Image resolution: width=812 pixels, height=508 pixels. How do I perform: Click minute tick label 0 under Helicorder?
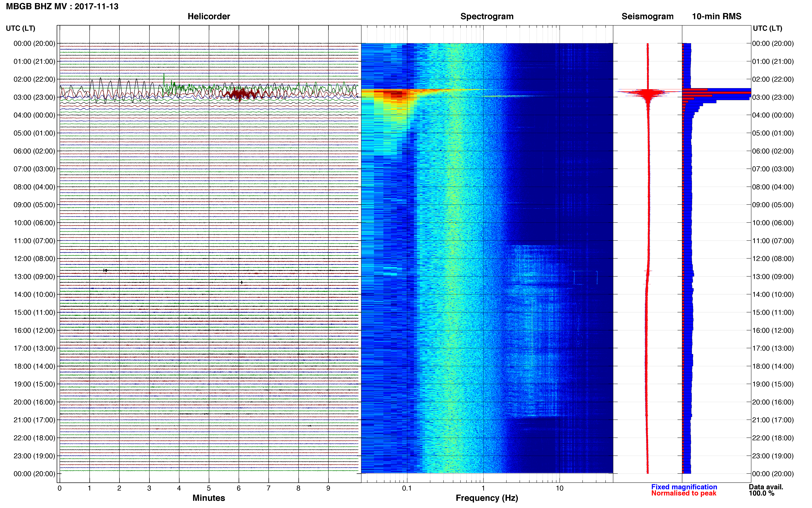59,488
